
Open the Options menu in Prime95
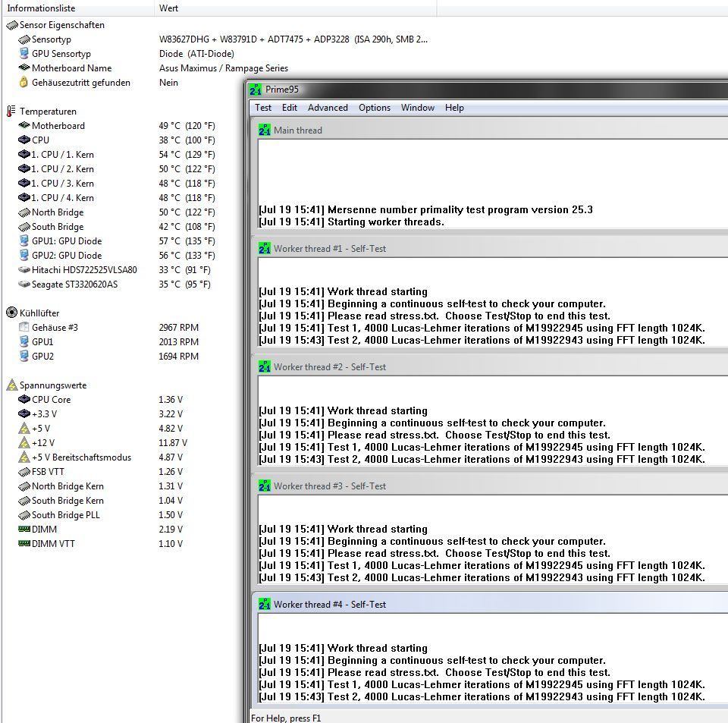coord(374,108)
